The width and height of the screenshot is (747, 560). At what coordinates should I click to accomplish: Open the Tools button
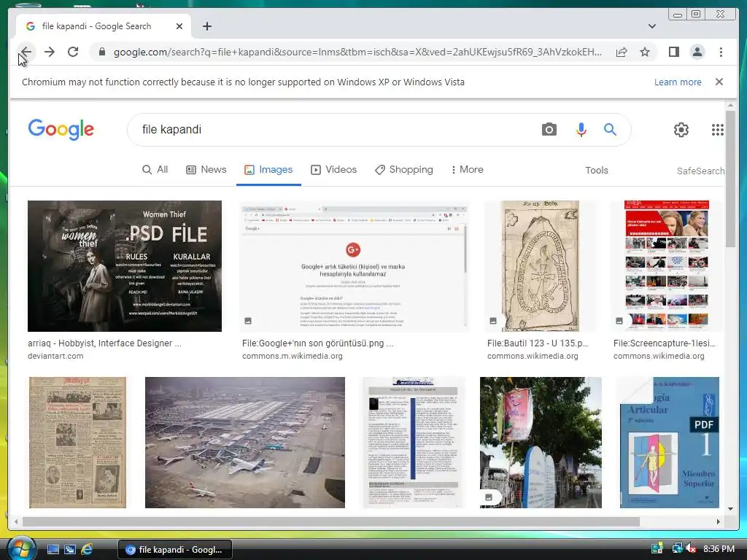point(597,171)
